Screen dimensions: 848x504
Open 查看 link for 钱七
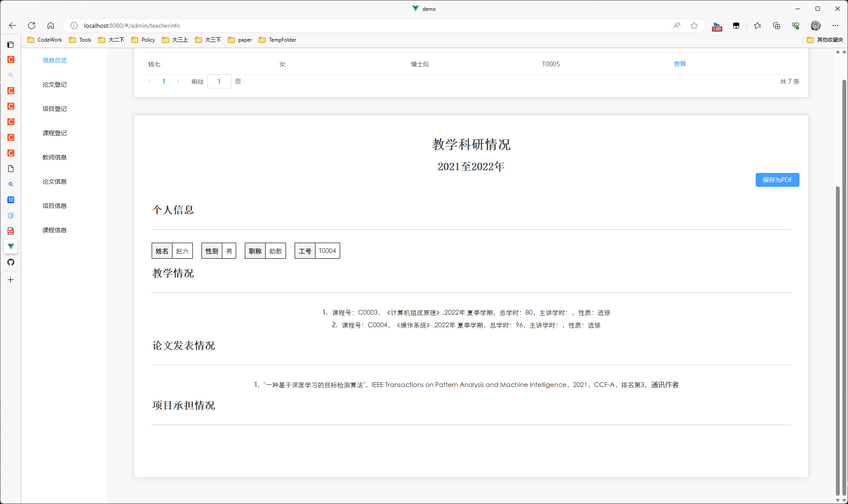[x=680, y=64]
